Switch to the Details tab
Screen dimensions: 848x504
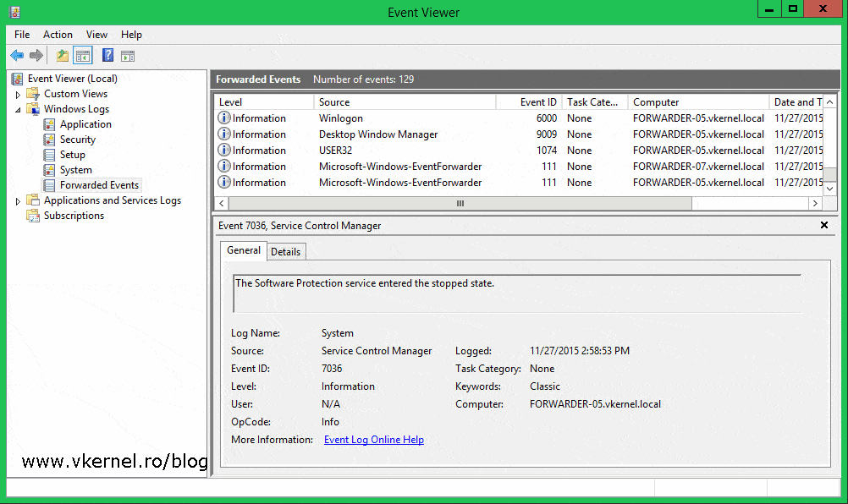[x=285, y=251]
